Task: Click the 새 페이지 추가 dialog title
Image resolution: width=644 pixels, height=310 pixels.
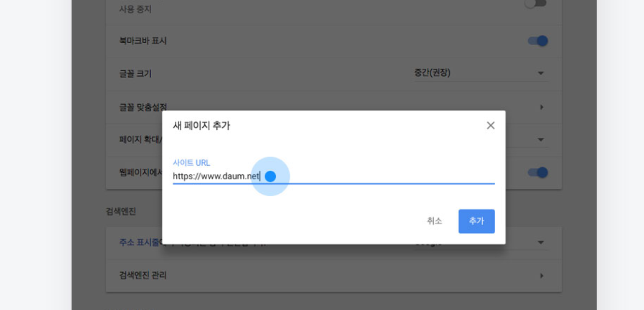Action: (201, 126)
